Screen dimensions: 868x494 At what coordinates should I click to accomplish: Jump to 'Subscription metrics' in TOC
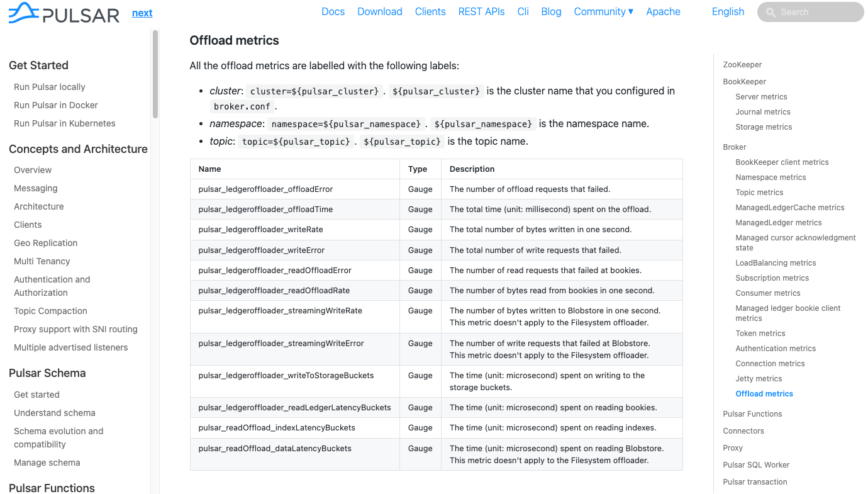point(772,278)
